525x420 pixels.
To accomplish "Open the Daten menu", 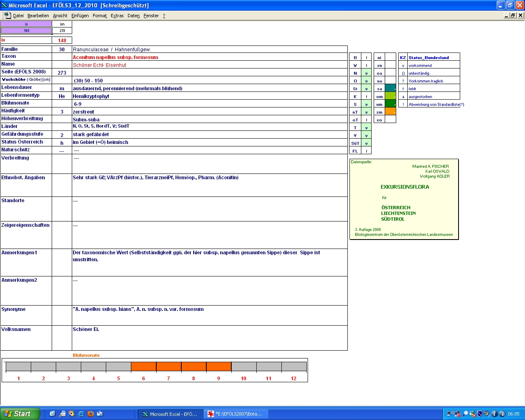I will tap(134, 16).
